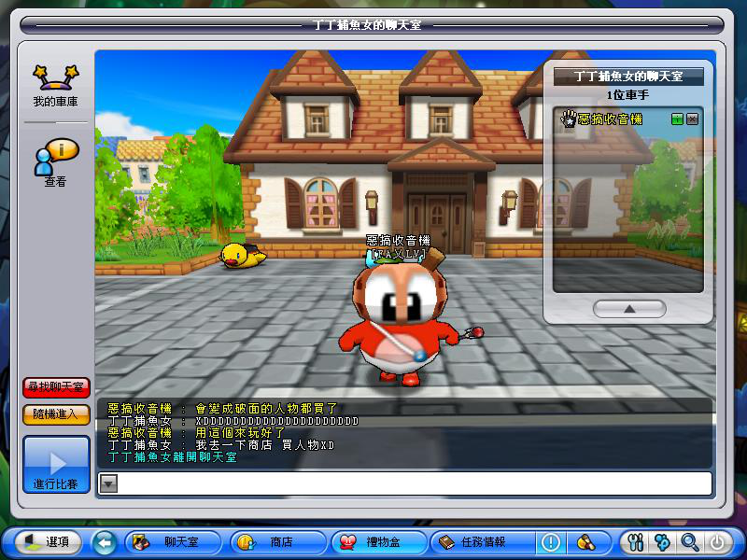747x560 pixels.
Task: Click the red 尋找聊天室 button
Action: (x=55, y=386)
